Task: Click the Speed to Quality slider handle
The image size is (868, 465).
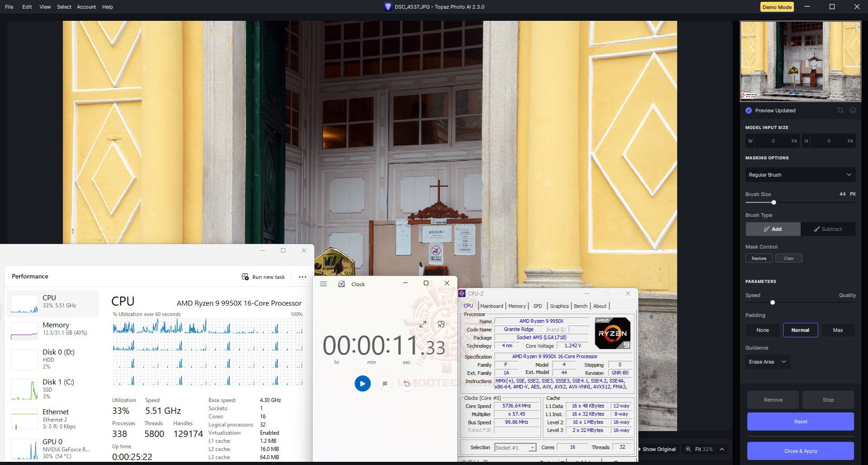Action: 773,302
